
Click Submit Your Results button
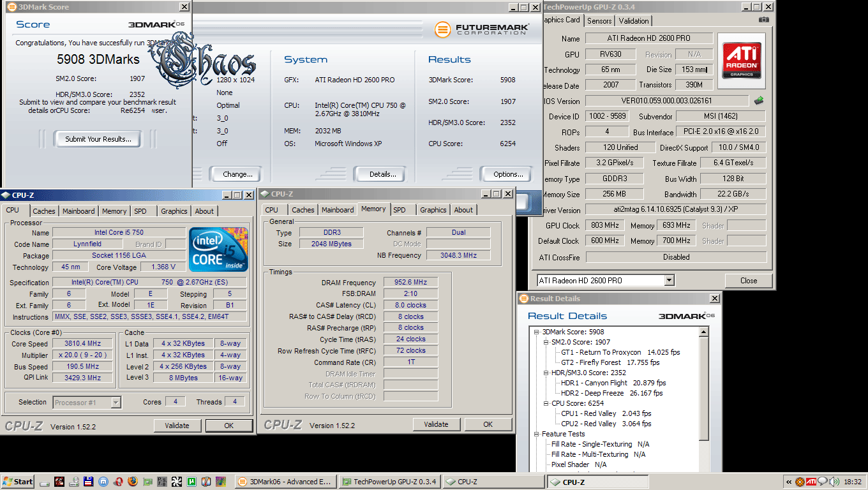(x=98, y=139)
